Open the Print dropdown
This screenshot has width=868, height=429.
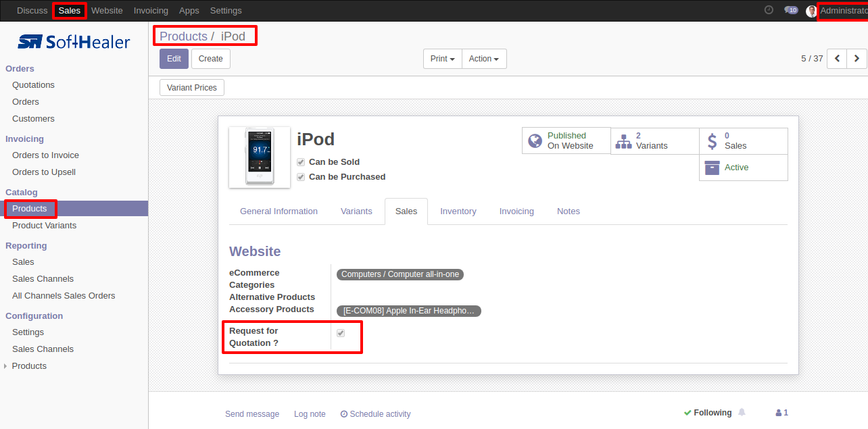point(443,59)
